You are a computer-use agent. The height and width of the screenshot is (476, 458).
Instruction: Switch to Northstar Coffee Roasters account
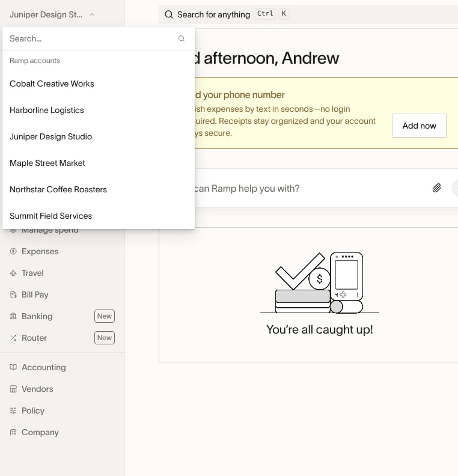[99, 189]
